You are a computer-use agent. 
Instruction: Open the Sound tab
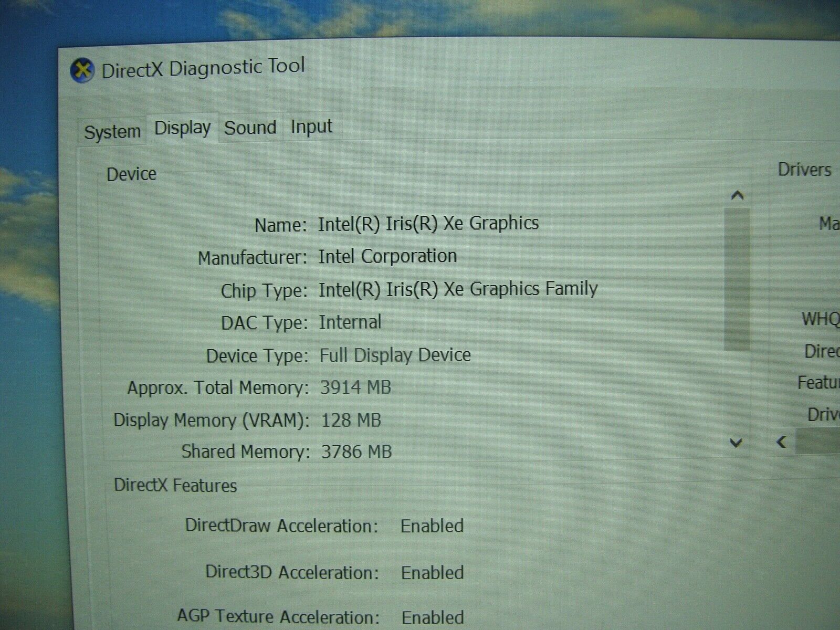coord(250,128)
